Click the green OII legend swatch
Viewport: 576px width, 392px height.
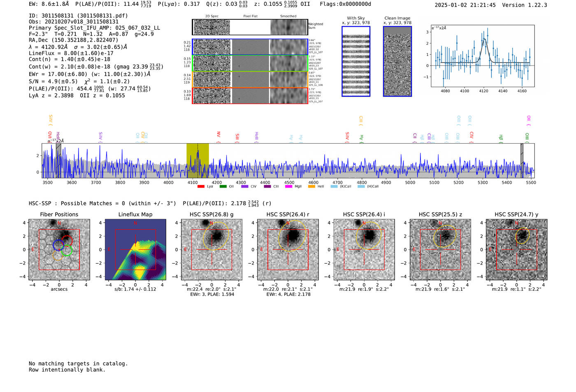(x=223, y=187)
